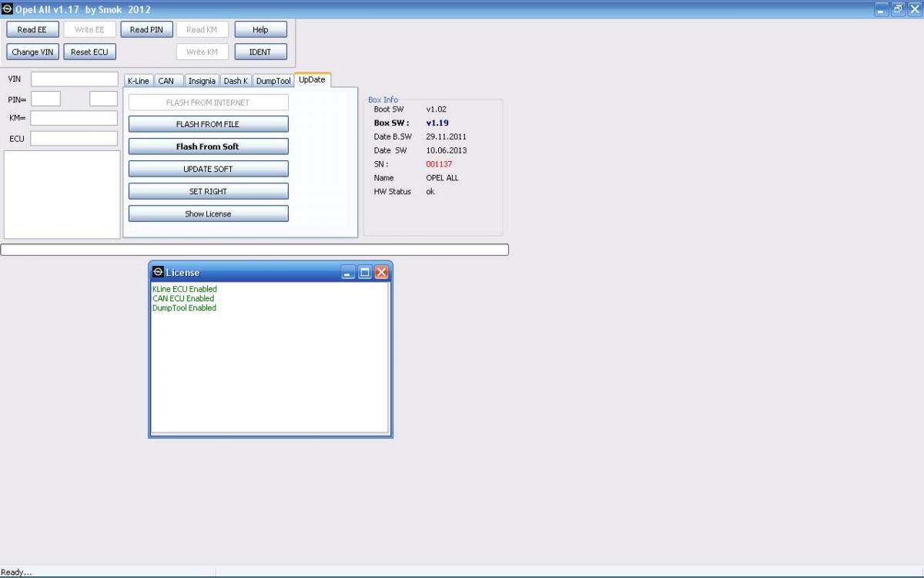Click FLASH FROM FILE button
This screenshot has width=924, height=578.
click(208, 124)
